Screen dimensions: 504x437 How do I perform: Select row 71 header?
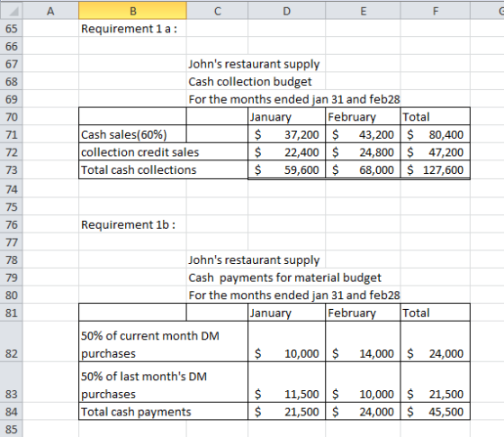pos(11,134)
